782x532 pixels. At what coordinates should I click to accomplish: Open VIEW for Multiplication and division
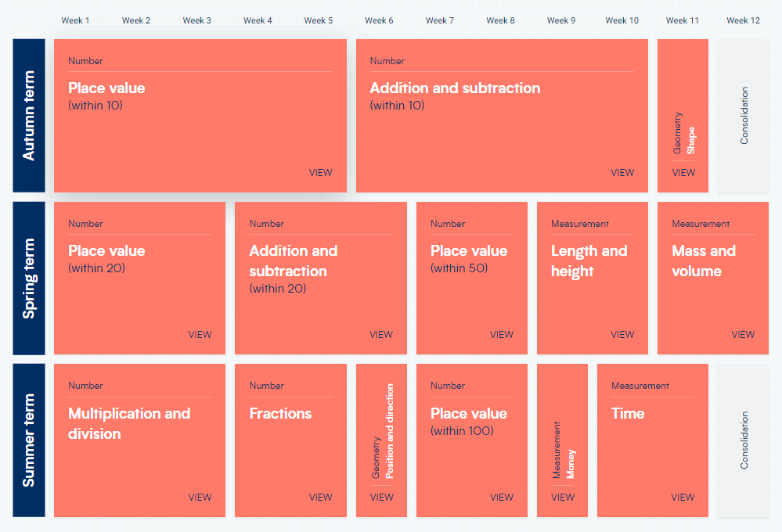(200, 497)
